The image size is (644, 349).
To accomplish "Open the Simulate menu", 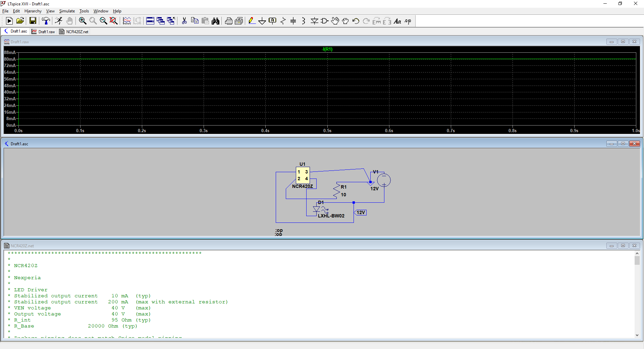I will pyautogui.click(x=67, y=11).
